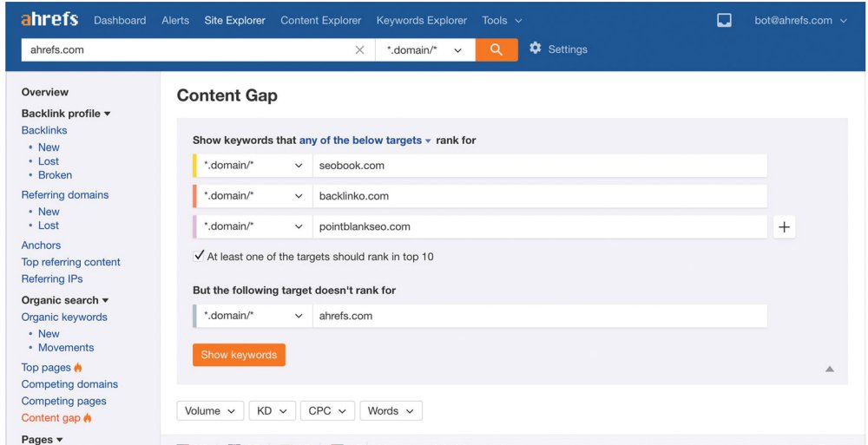
Task: Open the mode dropdown for backlinko.com
Action: [254, 196]
